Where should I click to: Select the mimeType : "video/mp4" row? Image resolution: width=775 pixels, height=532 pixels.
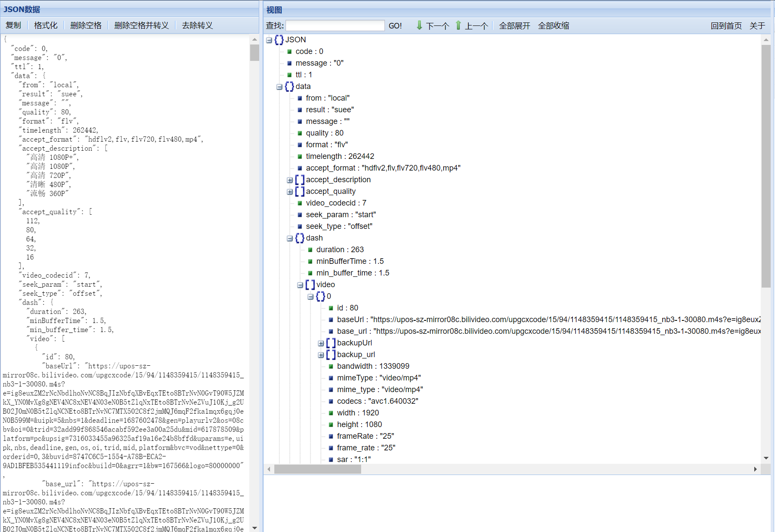pos(379,378)
